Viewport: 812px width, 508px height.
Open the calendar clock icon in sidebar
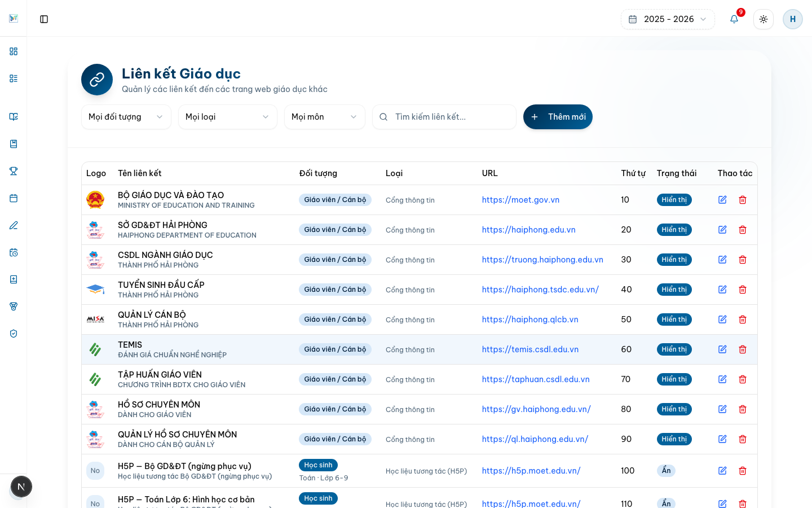14,252
